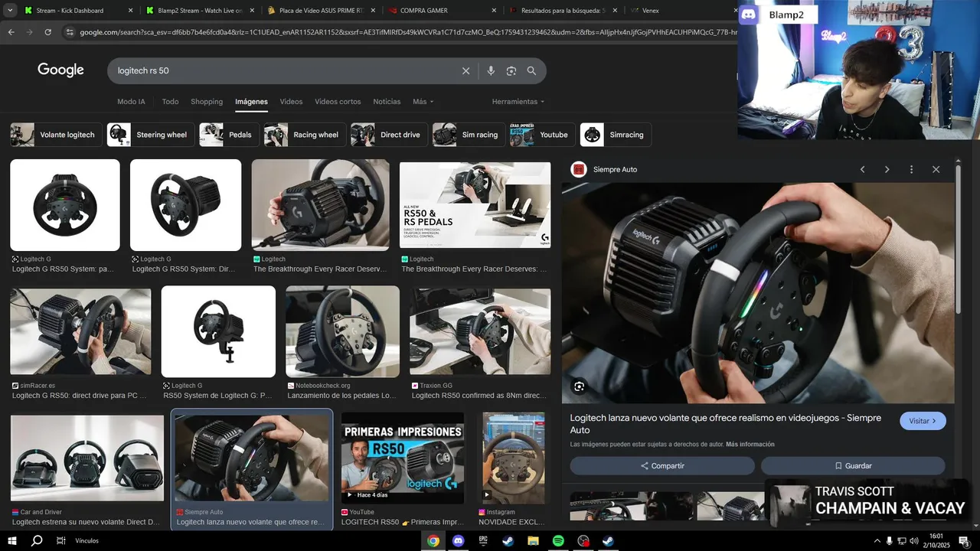980x551 pixels.
Task: Switch to the Todo results tab
Action: [170, 101]
